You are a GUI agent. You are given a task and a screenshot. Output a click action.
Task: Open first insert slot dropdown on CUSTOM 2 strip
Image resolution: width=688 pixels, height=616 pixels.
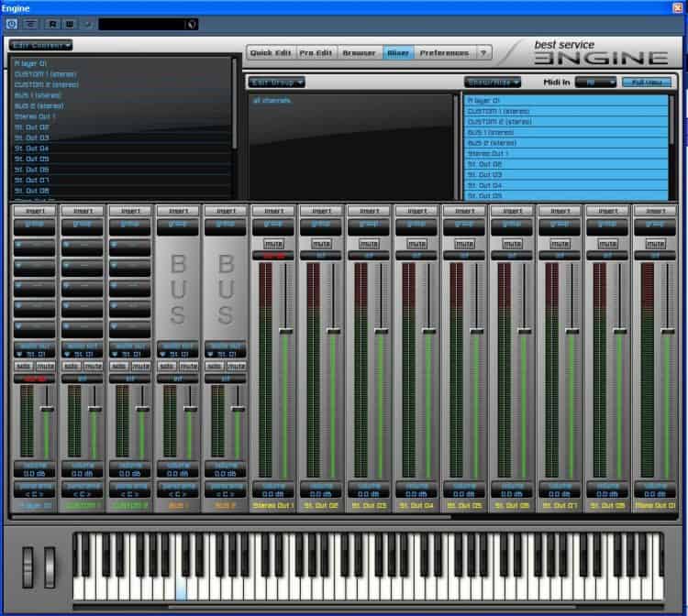click(130, 247)
